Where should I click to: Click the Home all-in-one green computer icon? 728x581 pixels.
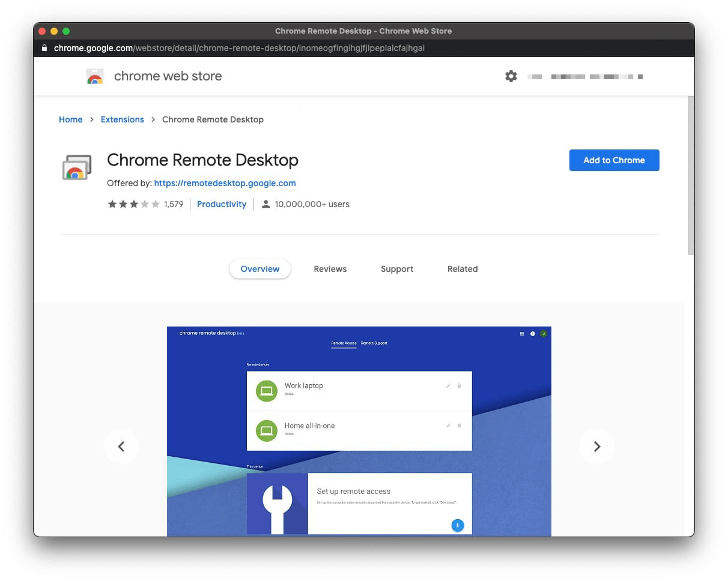click(x=267, y=430)
